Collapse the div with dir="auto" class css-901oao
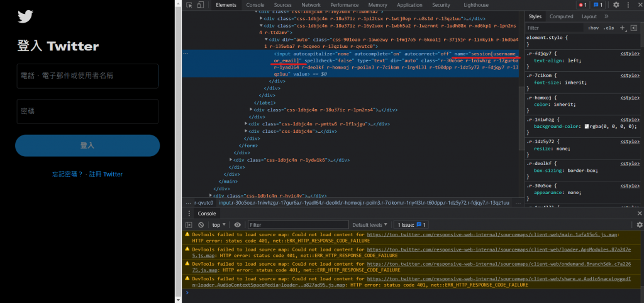The height and width of the screenshot is (303, 644). pyautogui.click(x=266, y=40)
